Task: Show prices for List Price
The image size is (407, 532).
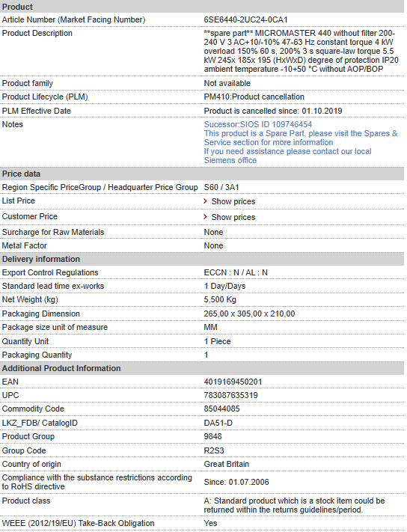Action: tap(233, 201)
